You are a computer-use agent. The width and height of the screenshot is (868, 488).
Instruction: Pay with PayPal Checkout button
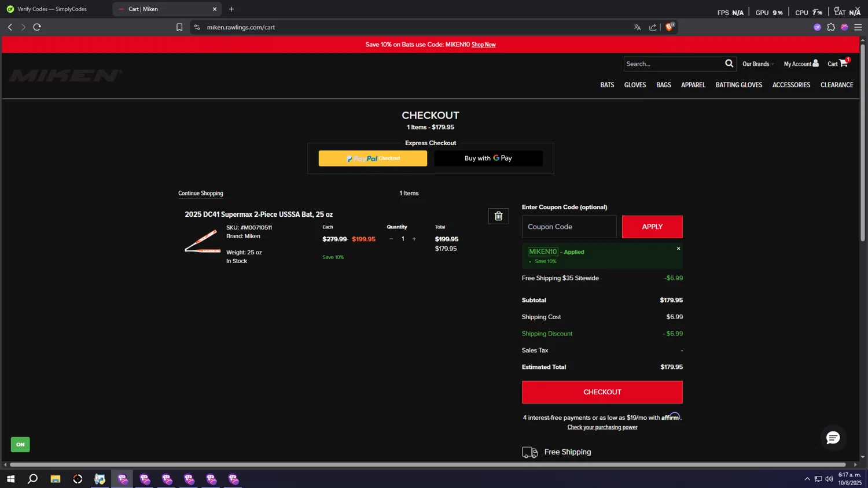click(x=373, y=158)
